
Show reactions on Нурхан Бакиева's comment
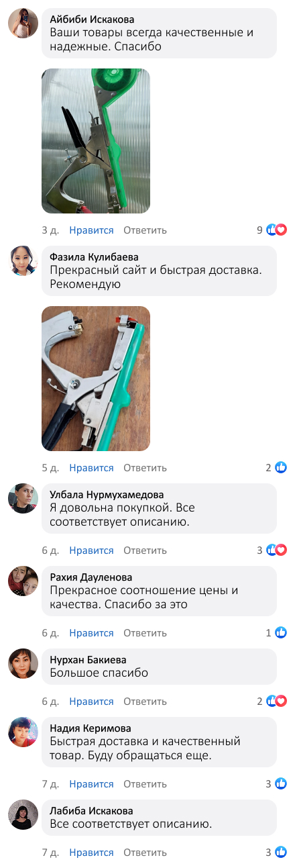coord(276,702)
